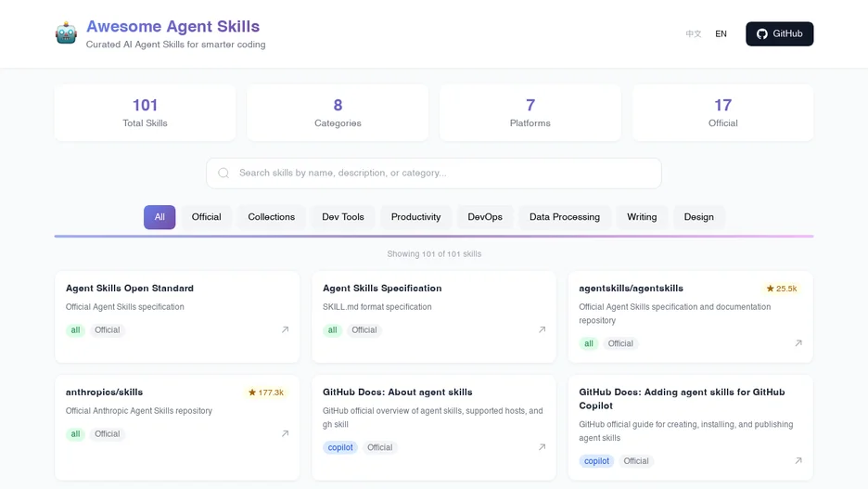Open external link arrow on About agent skills card
Screen dimensions: 868x489
pos(542,447)
